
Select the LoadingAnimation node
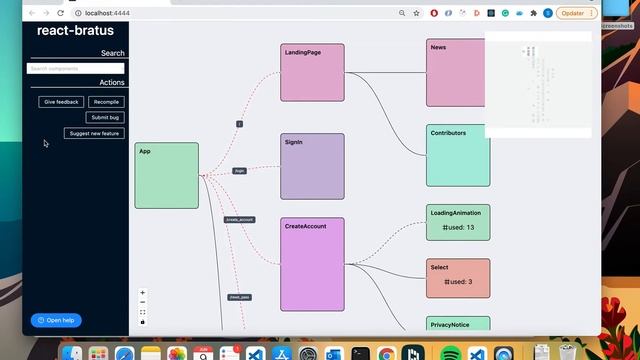[458, 222]
